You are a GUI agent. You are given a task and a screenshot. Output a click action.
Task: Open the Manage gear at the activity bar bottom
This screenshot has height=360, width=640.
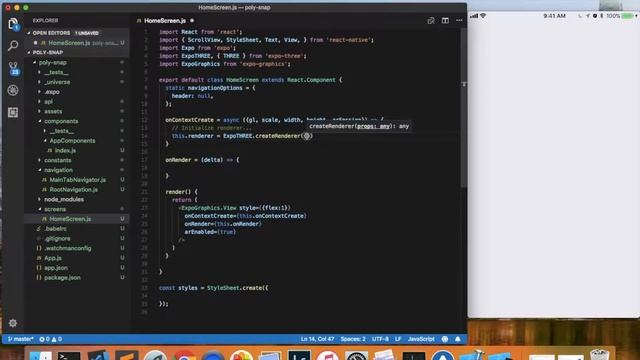pyautogui.click(x=13, y=323)
